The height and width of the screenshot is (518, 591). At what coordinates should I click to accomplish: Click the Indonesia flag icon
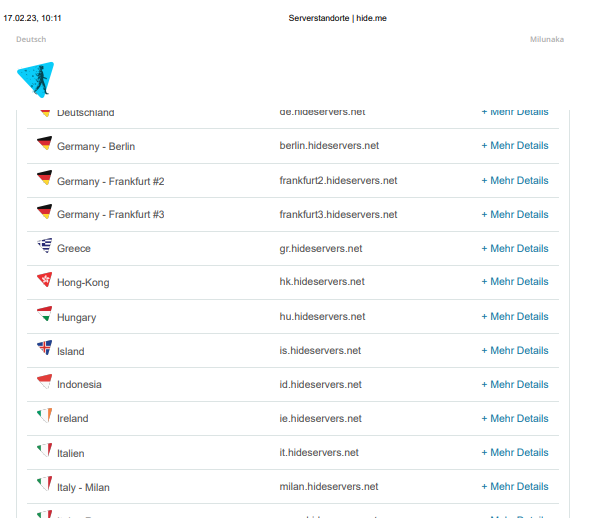[44, 382]
